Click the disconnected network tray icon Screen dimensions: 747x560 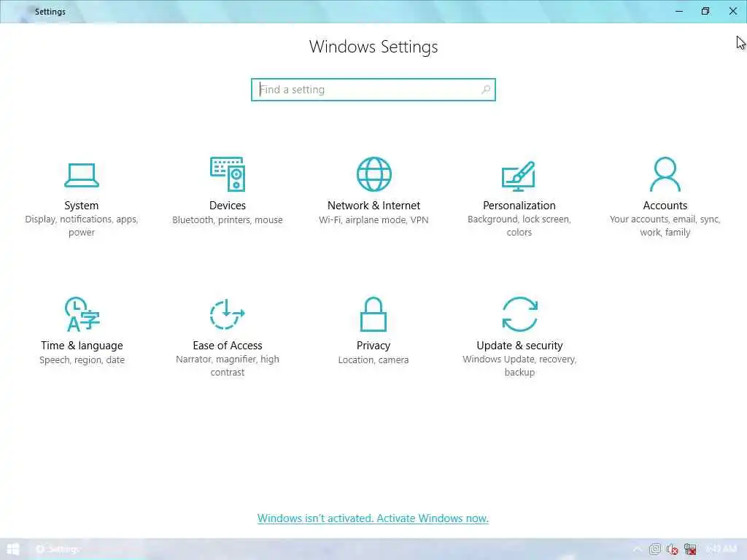click(x=690, y=550)
